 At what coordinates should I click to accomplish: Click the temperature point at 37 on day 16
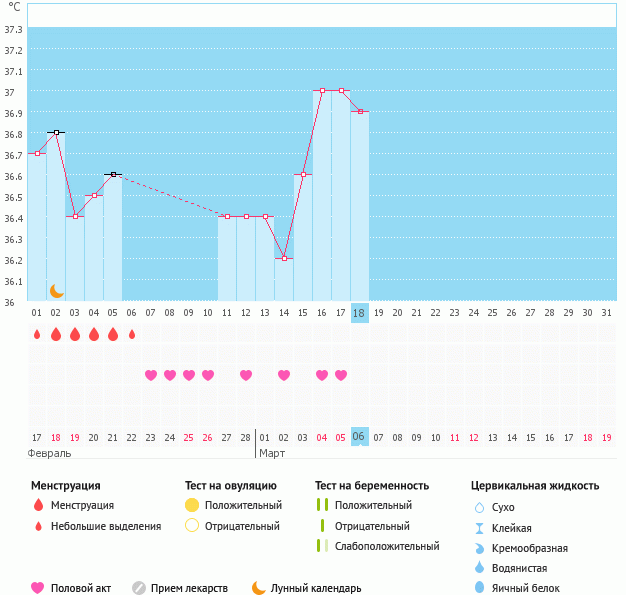pyautogui.click(x=322, y=90)
